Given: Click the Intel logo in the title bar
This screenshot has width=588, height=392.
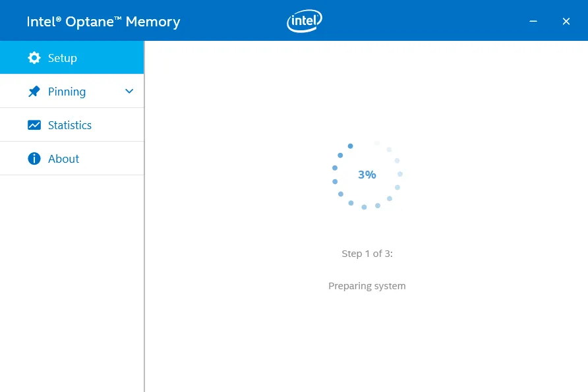Looking at the screenshot, I should pos(304,20).
